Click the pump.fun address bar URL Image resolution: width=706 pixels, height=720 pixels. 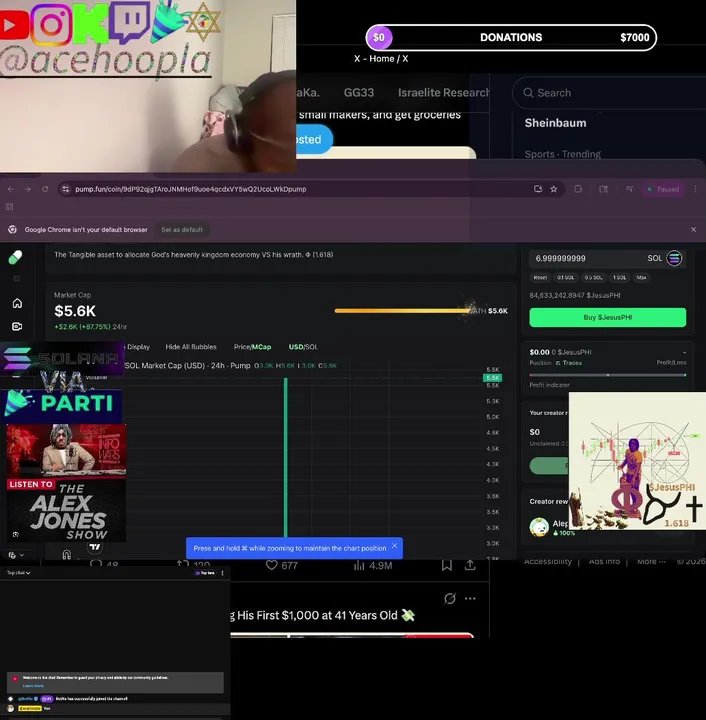pyautogui.click(x=191, y=189)
